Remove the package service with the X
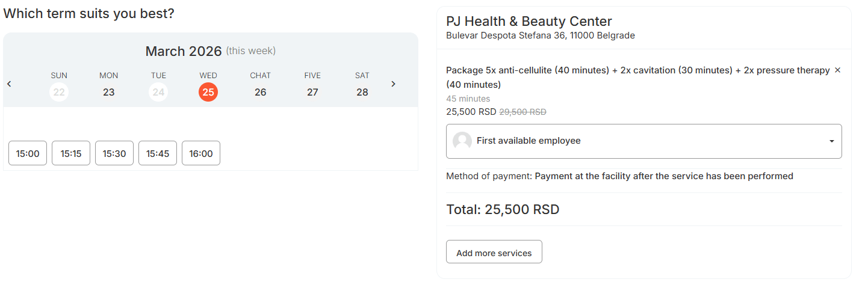This screenshot has width=868, height=291. click(x=837, y=70)
